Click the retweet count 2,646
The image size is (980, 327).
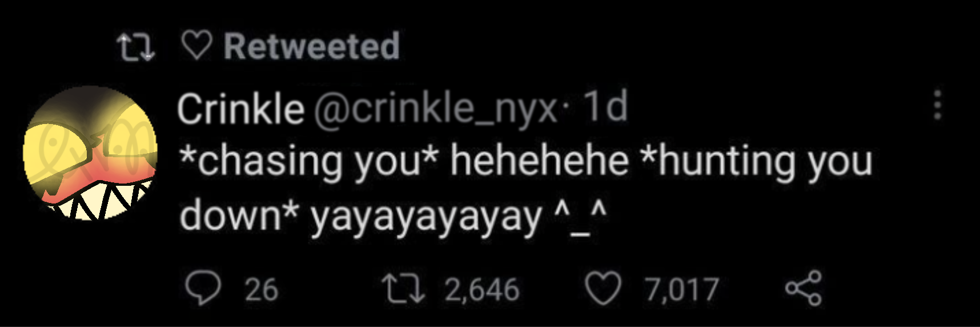click(482, 289)
